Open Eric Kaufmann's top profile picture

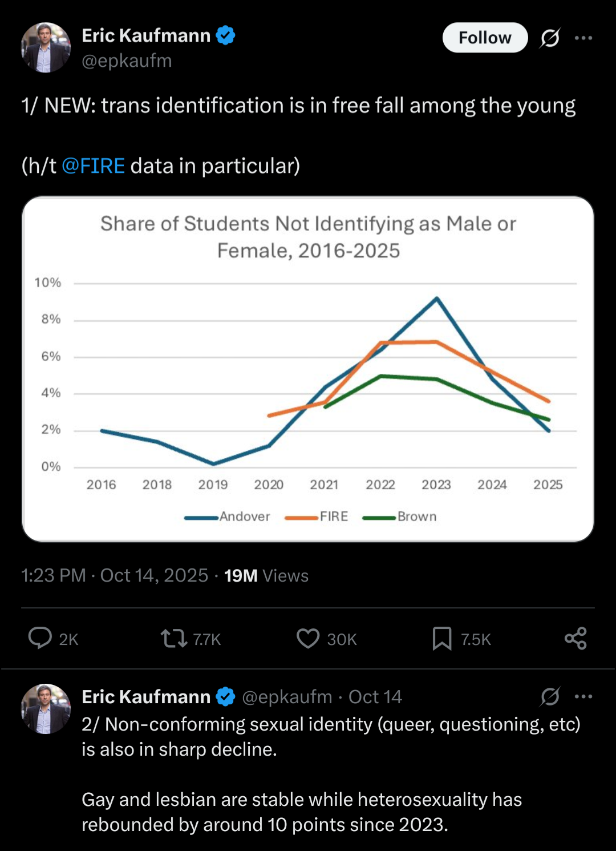click(x=46, y=48)
